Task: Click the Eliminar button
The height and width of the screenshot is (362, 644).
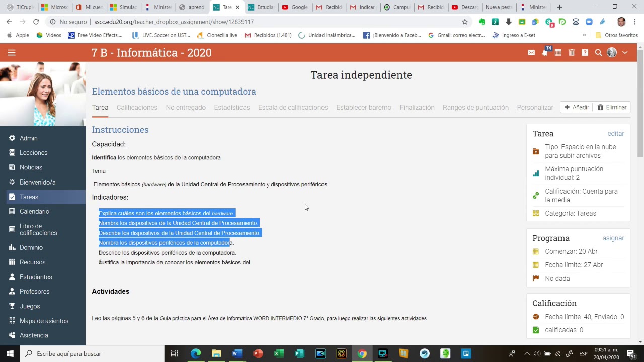Action: 612,107
